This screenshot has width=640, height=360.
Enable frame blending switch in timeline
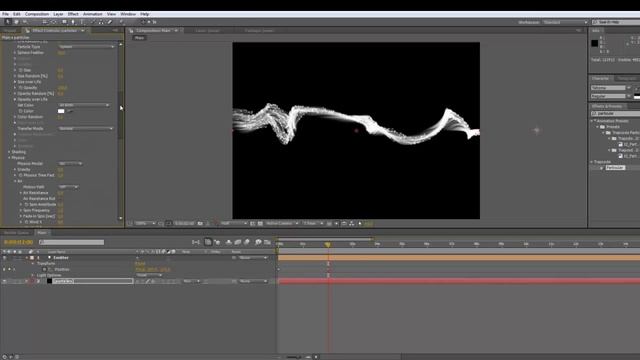point(238,242)
